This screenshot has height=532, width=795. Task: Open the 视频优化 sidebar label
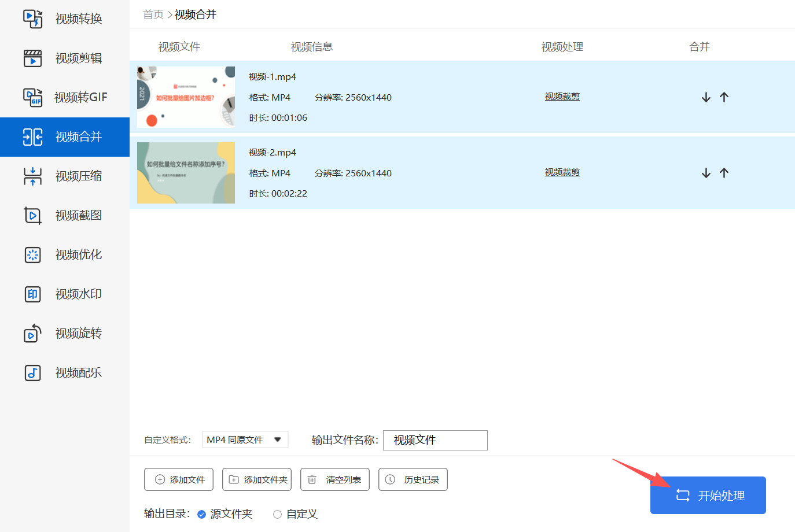coord(79,254)
